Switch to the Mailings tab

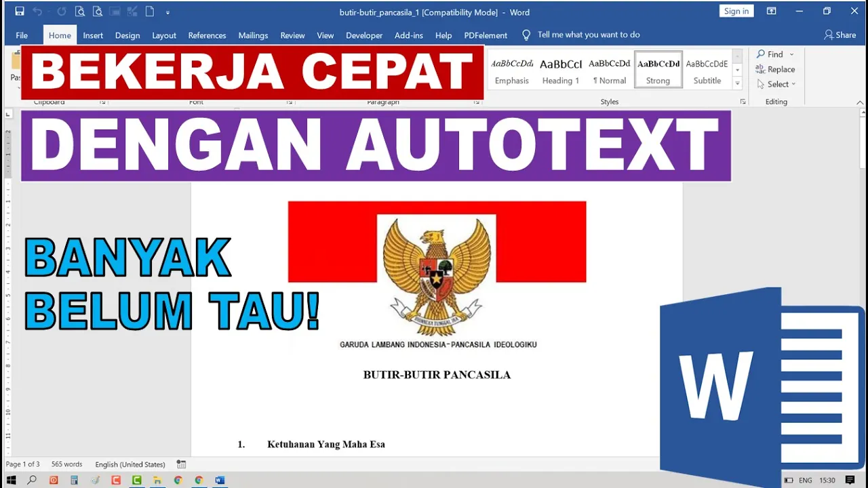point(253,35)
